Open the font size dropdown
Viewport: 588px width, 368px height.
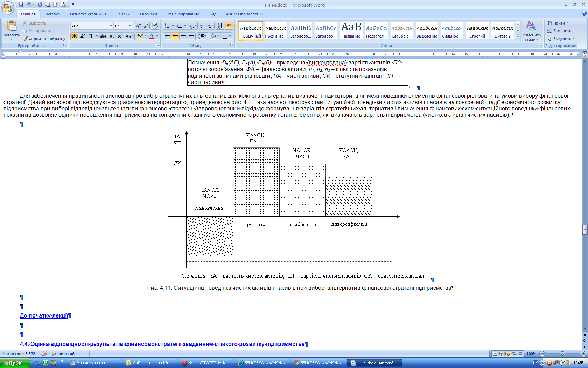click(x=130, y=26)
